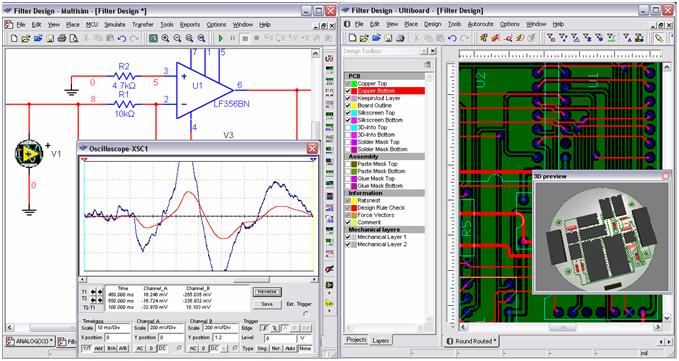
Task: Select the Round Routed tab in Ultiboard
Action: point(472,341)
